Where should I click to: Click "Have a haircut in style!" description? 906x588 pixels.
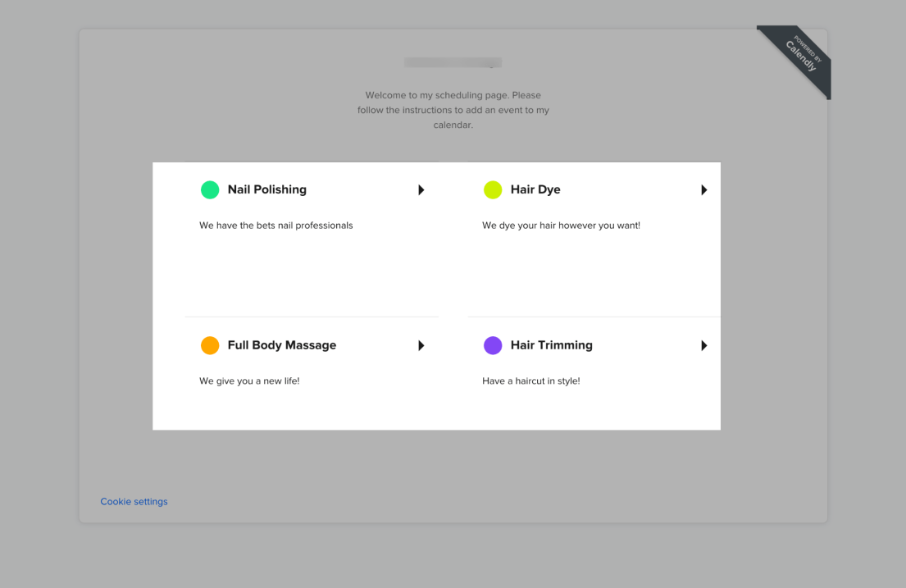coord(531,381)
